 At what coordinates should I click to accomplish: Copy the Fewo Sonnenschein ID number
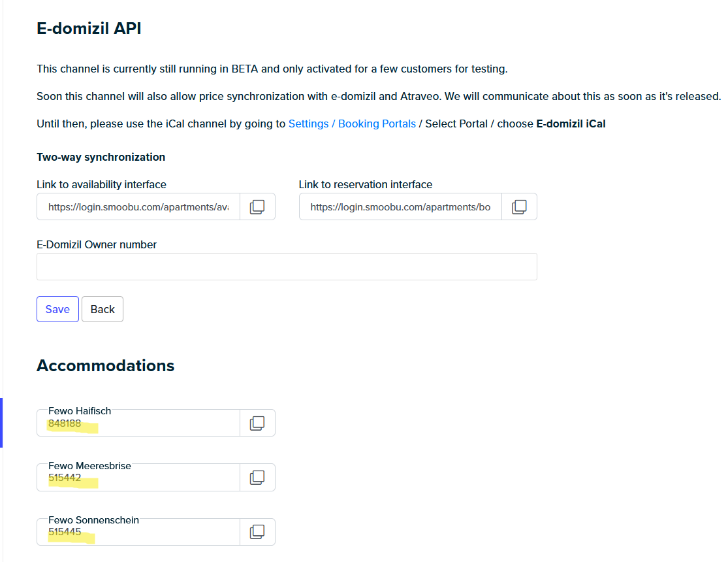257,532
